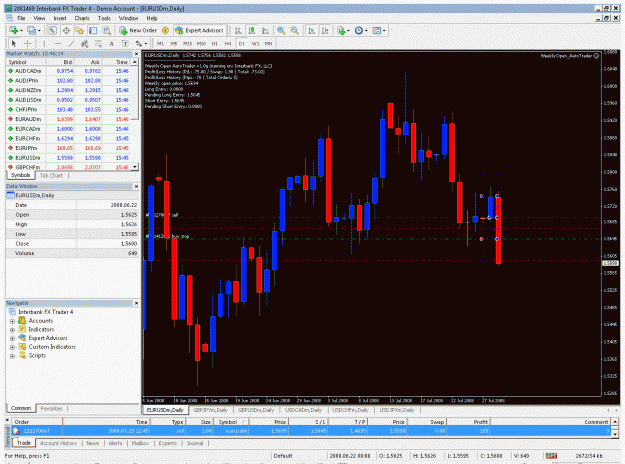
Task: Select the Text tool A icon
Action: coord(112,43)
